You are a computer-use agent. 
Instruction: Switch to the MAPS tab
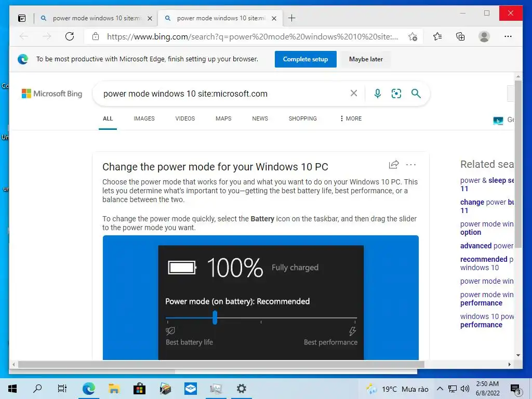tap(223, 118)
